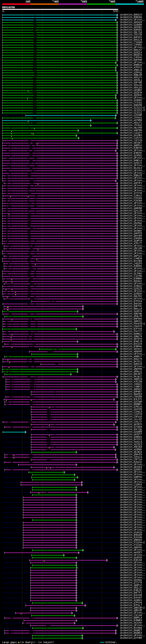Open hit UniRef100_A9SKG9
This screenshot has height=644, width=146.
(x=131, y=22)
